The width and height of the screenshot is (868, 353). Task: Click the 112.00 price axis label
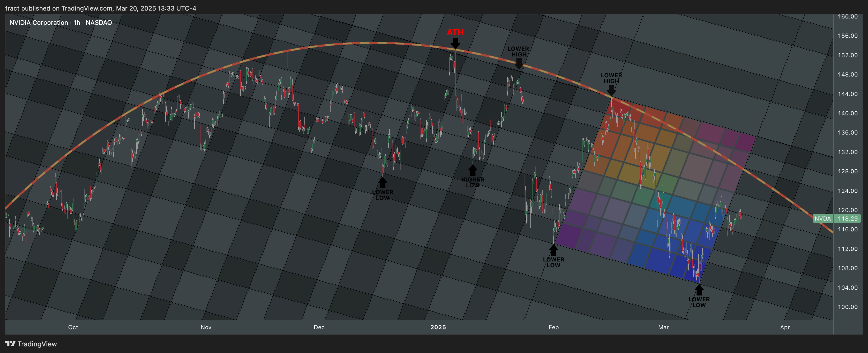click(x=848, y=249)
